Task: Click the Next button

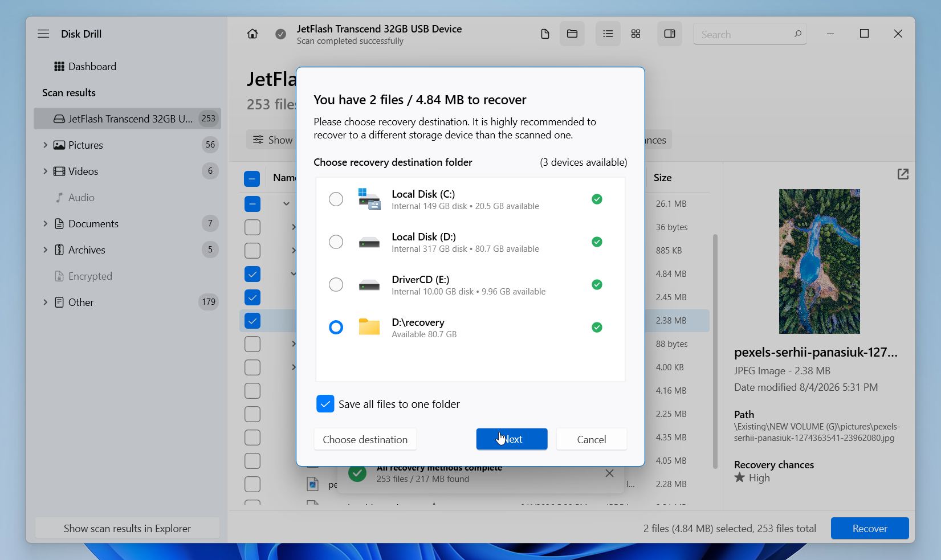Action: (512, 439)
